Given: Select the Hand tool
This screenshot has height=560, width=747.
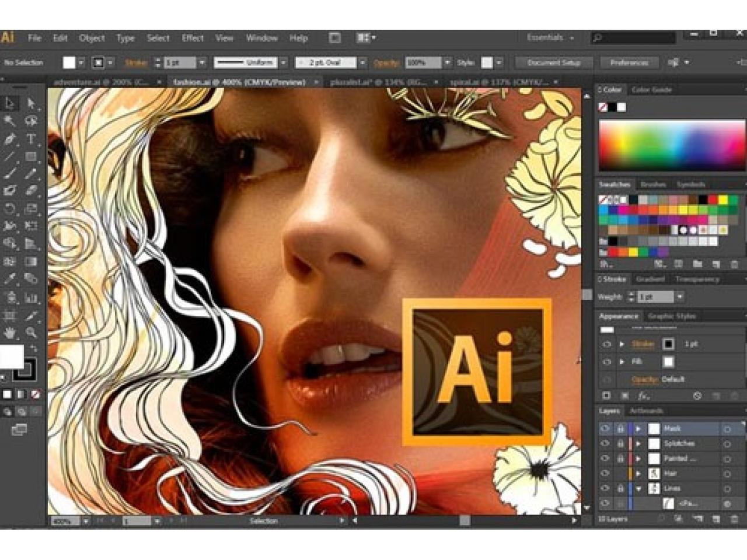Looking at the screenshot, I should (x=10, y=332).
